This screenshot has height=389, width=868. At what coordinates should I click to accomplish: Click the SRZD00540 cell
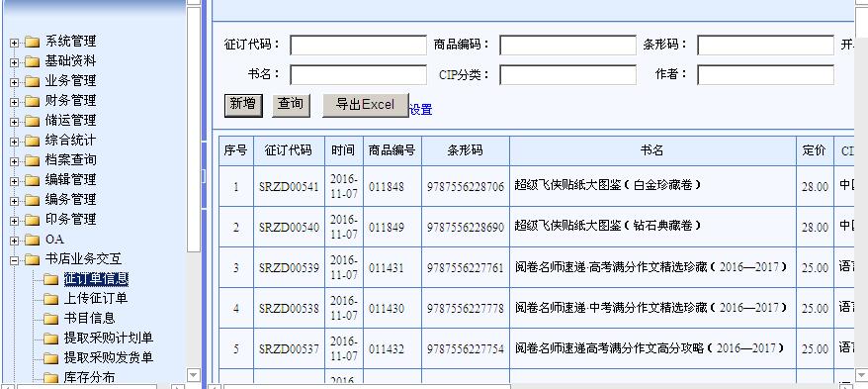coord(289,228)
